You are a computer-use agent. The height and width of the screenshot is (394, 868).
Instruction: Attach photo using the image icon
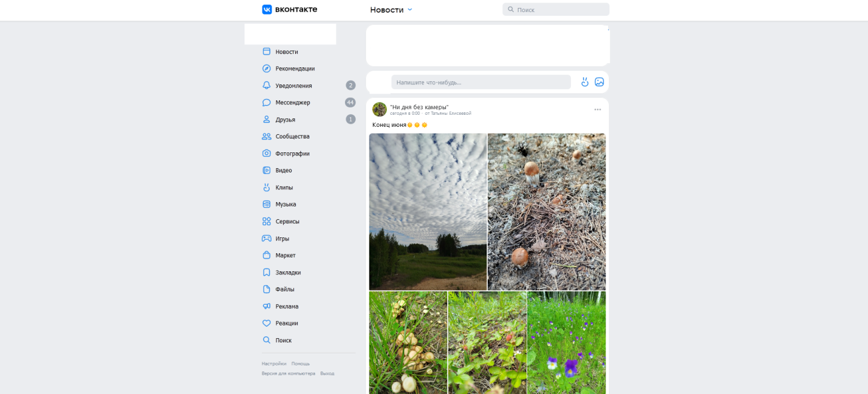pos(599,82)
